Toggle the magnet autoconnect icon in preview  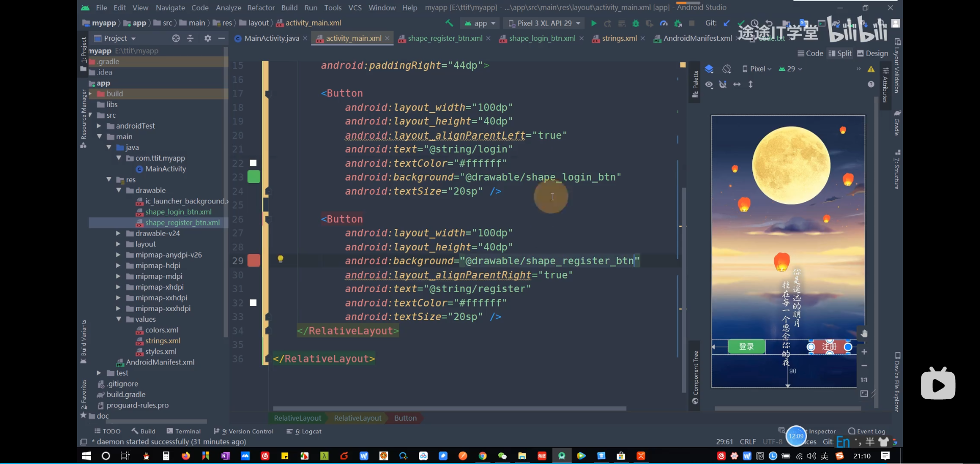[x=723, y=85]
